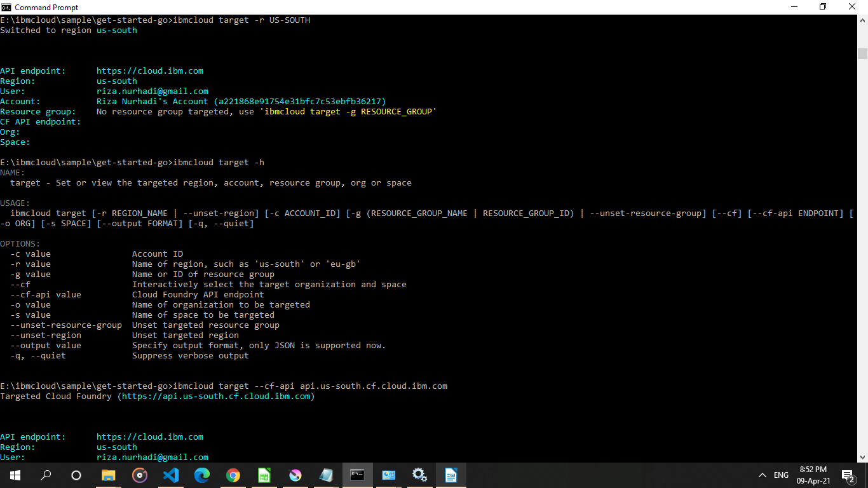Image resolution: width=868 pixels, height=488 pixels.
Task: Launch Visual Studio Code from taskbar
Action: click(171, 475)
